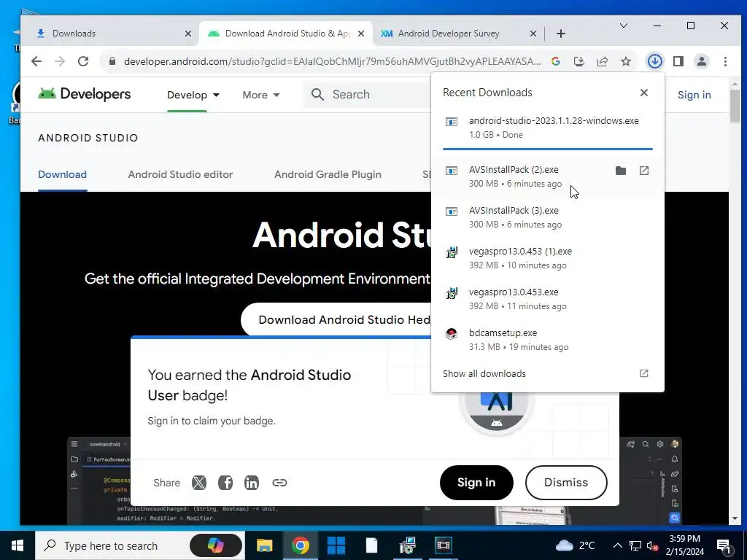
Task: Switch to Android Developer Survey tab
Action: coord(449,34)
